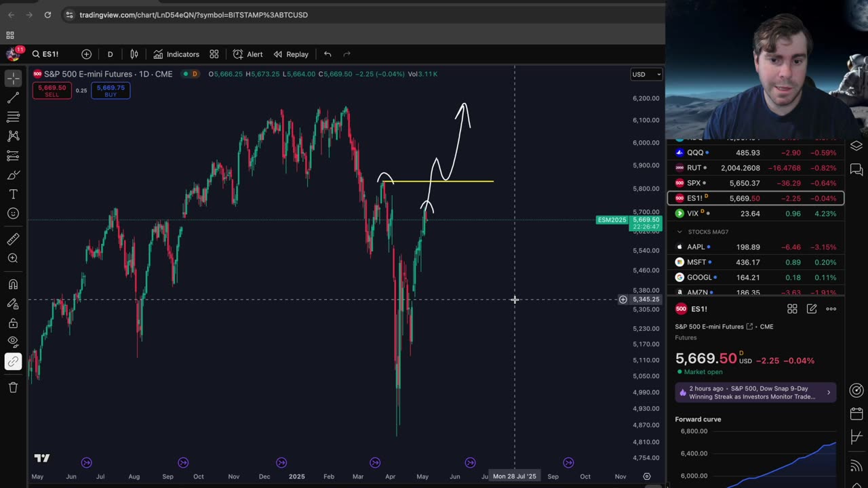This screenshot has height=488, width=868.
Task: Undo the last chart action
Action: pos(328,54)
